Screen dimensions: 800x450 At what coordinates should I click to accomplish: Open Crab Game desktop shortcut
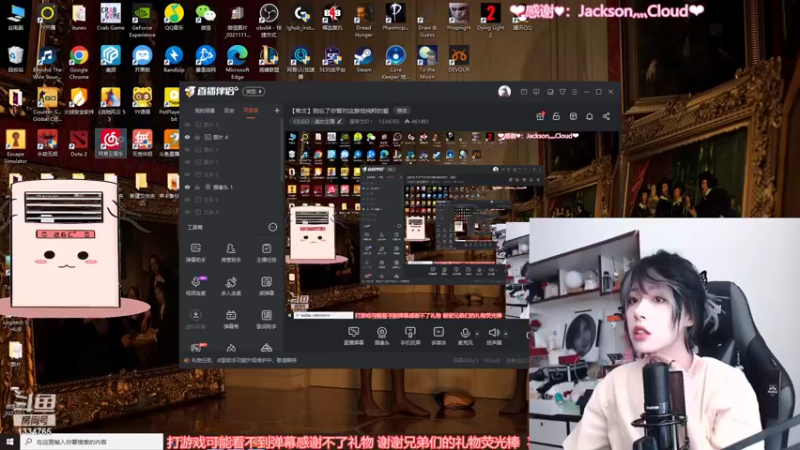pos(110,17)
